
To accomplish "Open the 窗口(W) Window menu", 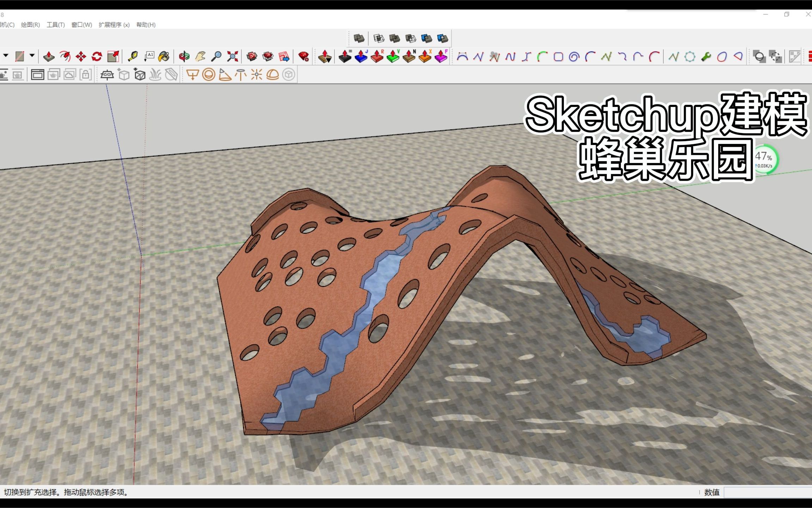I will 82,25.
